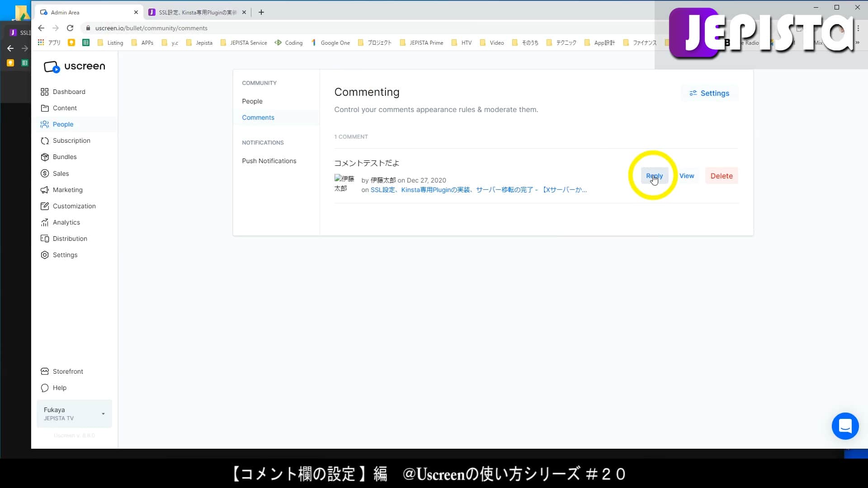Open a new browser tab
This screenshot has width=868, height=488.
261,12
